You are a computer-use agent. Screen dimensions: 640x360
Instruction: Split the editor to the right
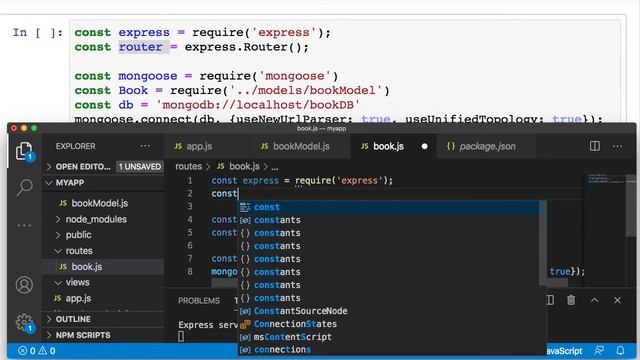click(595, 146)
